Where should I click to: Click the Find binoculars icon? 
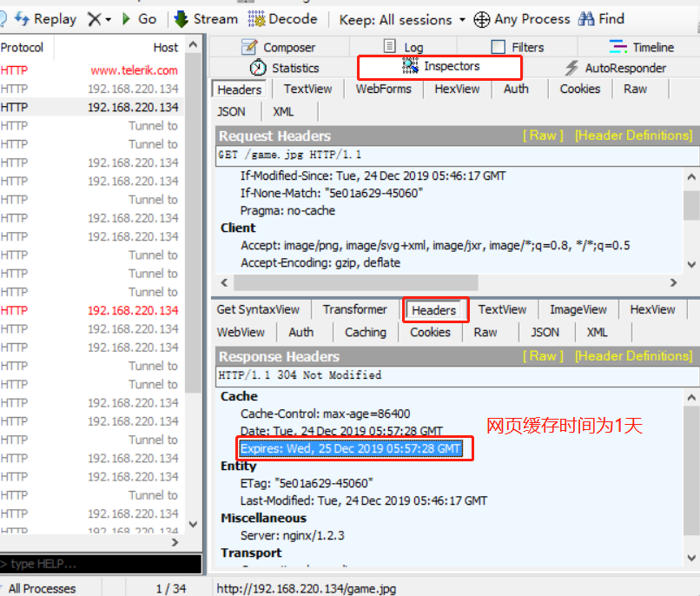[x=586, y=19]
